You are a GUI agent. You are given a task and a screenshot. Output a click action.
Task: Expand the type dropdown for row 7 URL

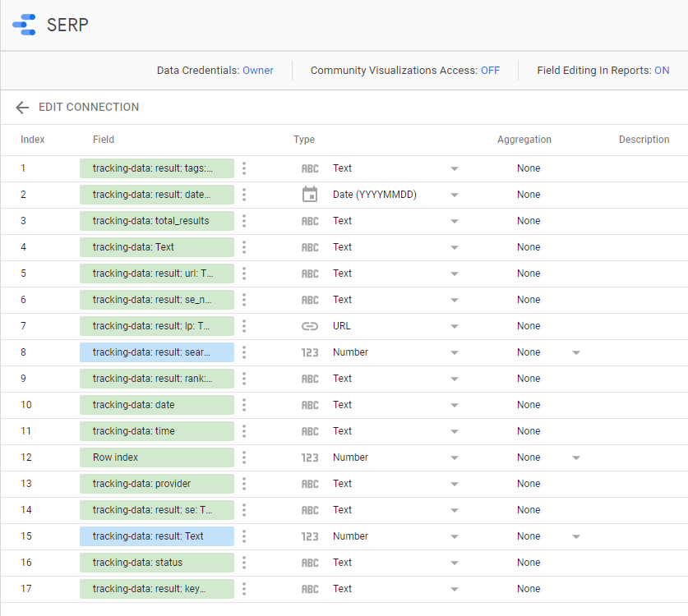point(454,326)
